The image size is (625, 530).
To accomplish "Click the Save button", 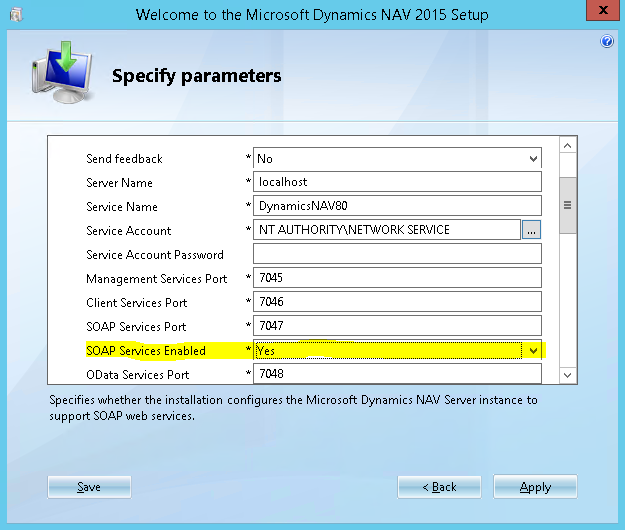I will (89, 487).
